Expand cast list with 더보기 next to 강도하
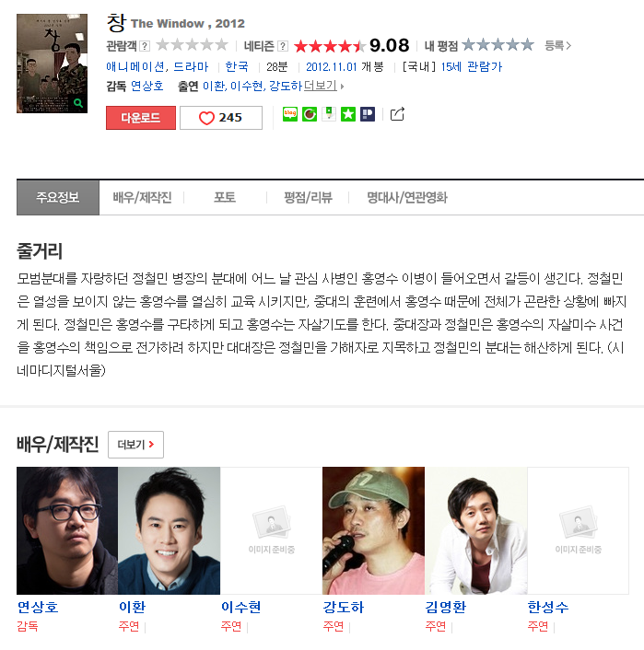Screen dimensions: 644x650 tap(323, 86)
